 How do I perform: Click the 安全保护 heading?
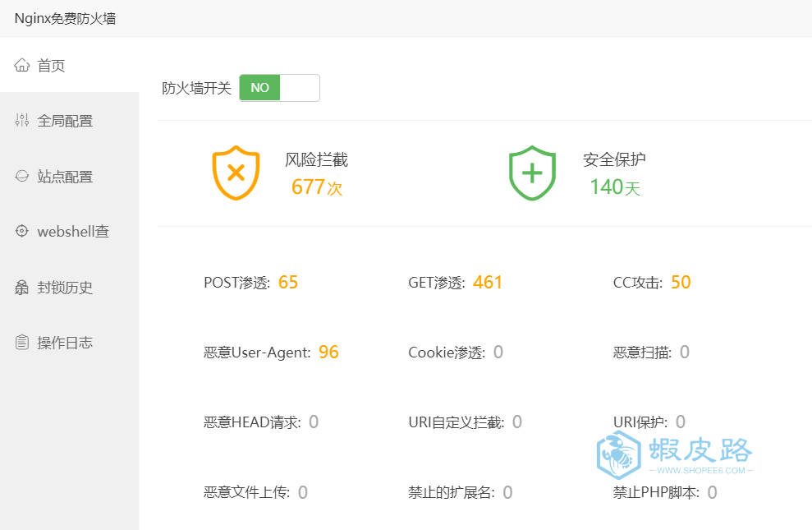click(x=614, y=159)
